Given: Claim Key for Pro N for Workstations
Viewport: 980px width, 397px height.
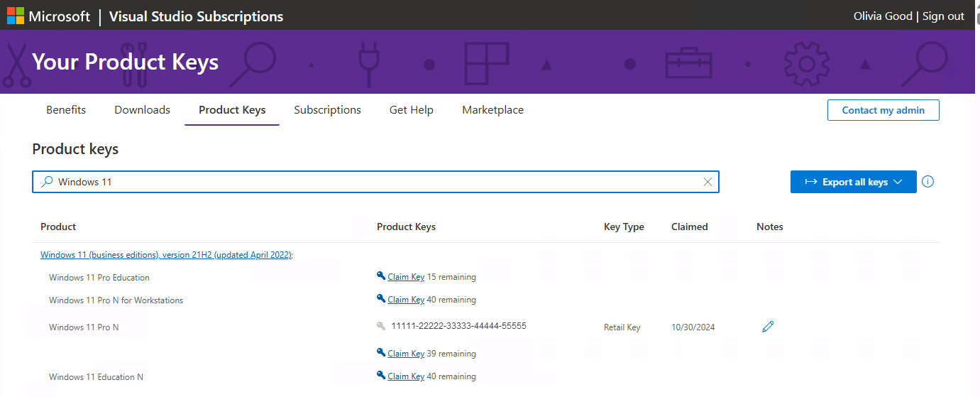Looking at the screenshot, I should coord(406,300).
